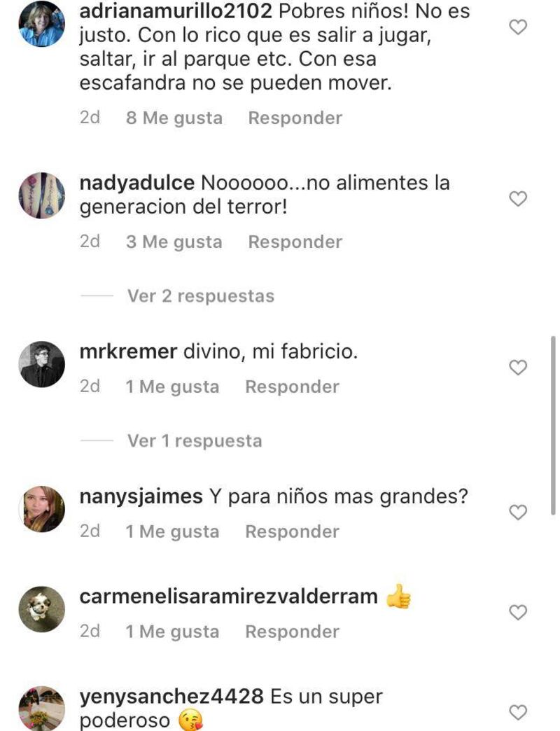Expand Ver 1 respuesta under mrkremer
This screenshot has height=731, width=560.
195,441
